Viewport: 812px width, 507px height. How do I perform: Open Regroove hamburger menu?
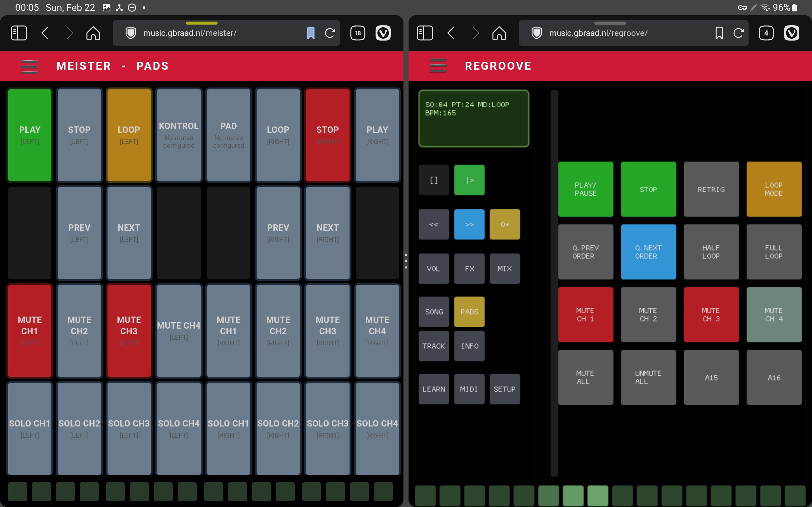pos(438,66)
